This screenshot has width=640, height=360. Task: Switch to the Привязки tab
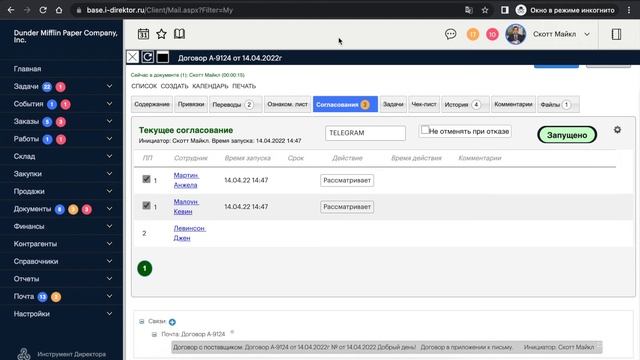191,104
